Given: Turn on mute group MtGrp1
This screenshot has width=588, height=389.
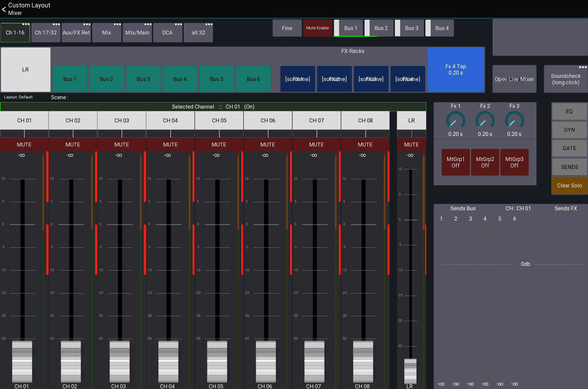Looking at the screenshot, I should (456, 162).
